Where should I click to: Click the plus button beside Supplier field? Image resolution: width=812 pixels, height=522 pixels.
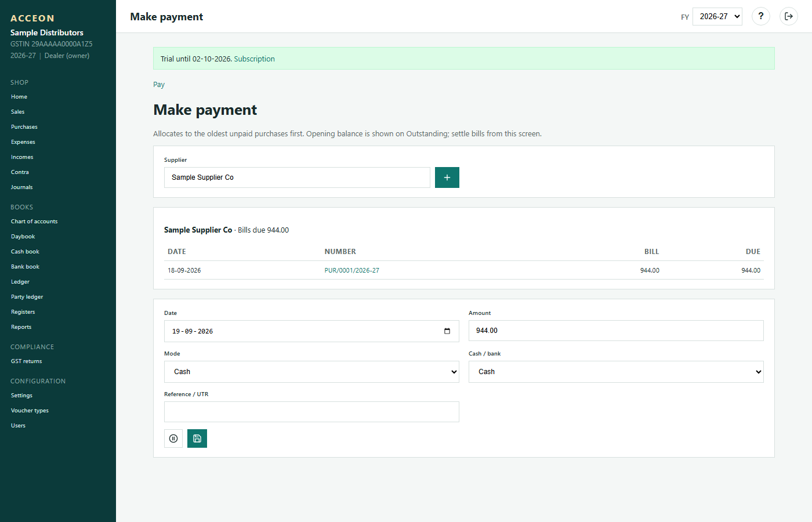click(x=447, y=177)
